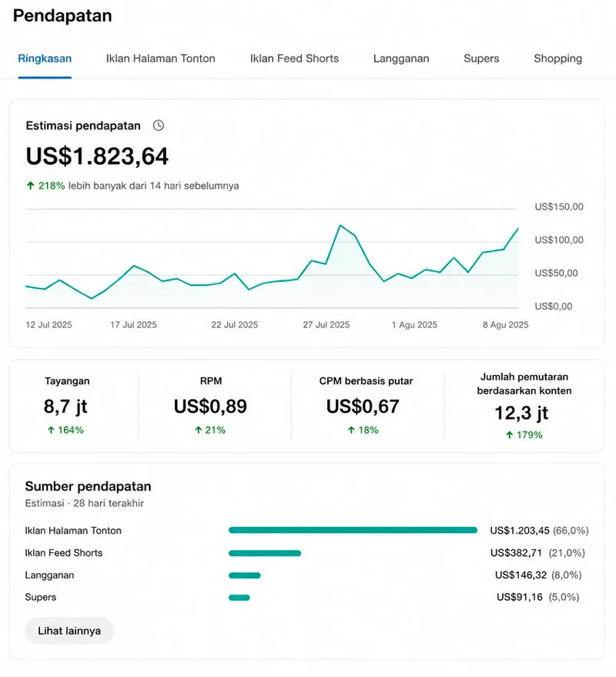The height and width of the screenshot is (677, 616).
Task: Click the US$382,71 revenue amount
Action: coord(516,553)
